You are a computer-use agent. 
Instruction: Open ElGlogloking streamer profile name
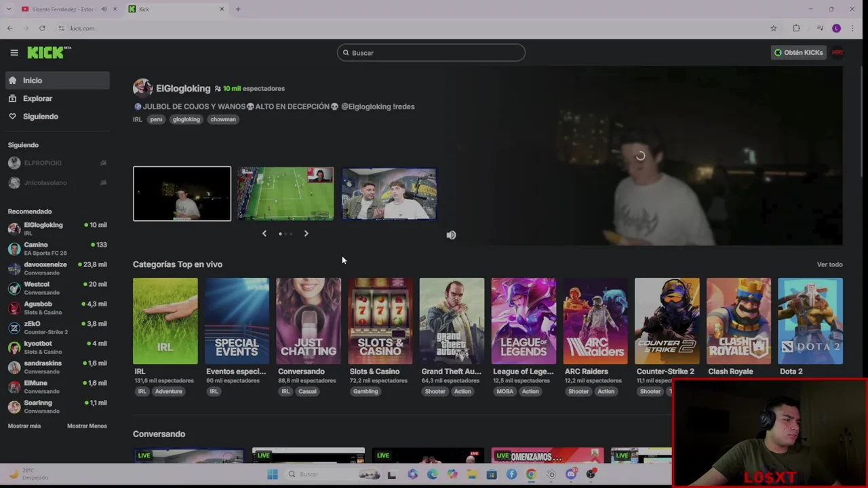tap(183, 88)
